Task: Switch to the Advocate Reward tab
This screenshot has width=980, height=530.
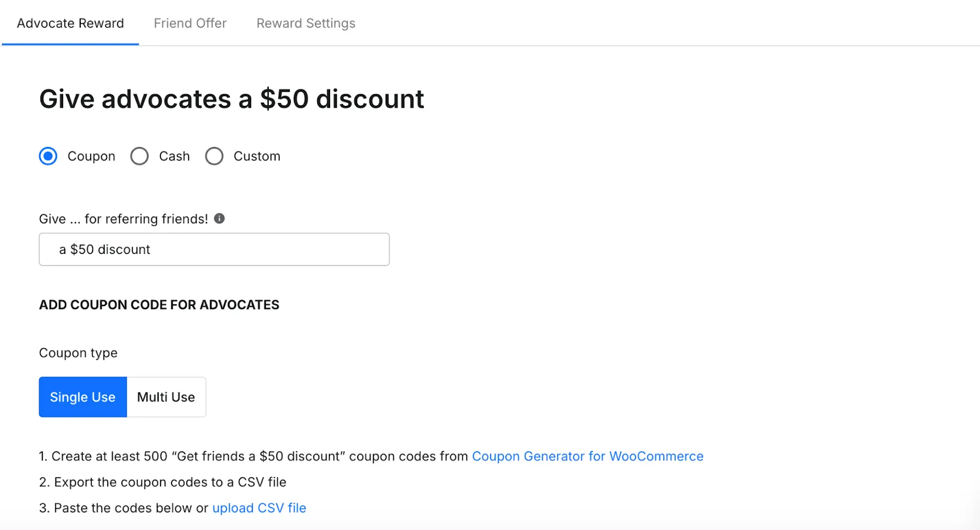Action: click(x=70, y=23)
